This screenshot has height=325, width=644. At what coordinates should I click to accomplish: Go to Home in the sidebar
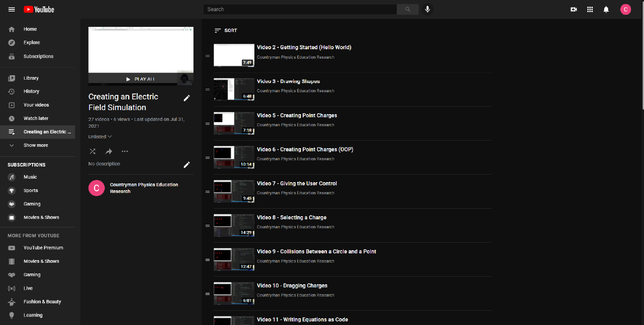(x=38, y=29)
